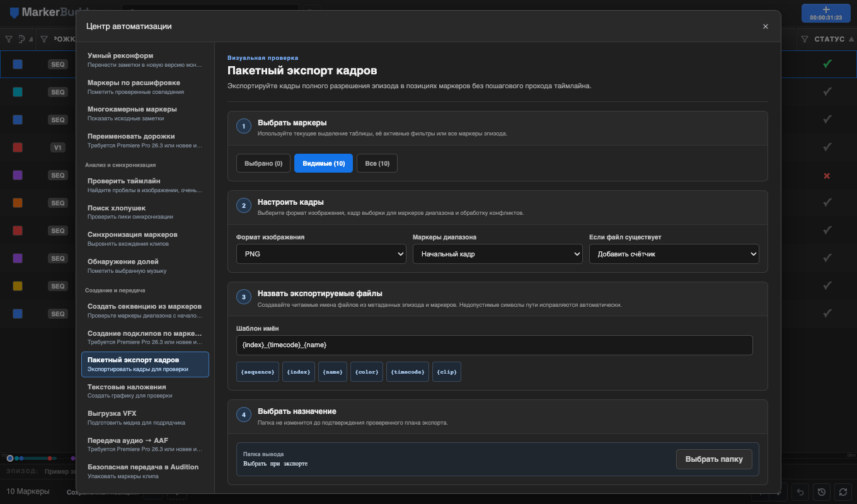
Task: Click the sort arrow right of СТАТУС header
Action: (x=851, y=39)
